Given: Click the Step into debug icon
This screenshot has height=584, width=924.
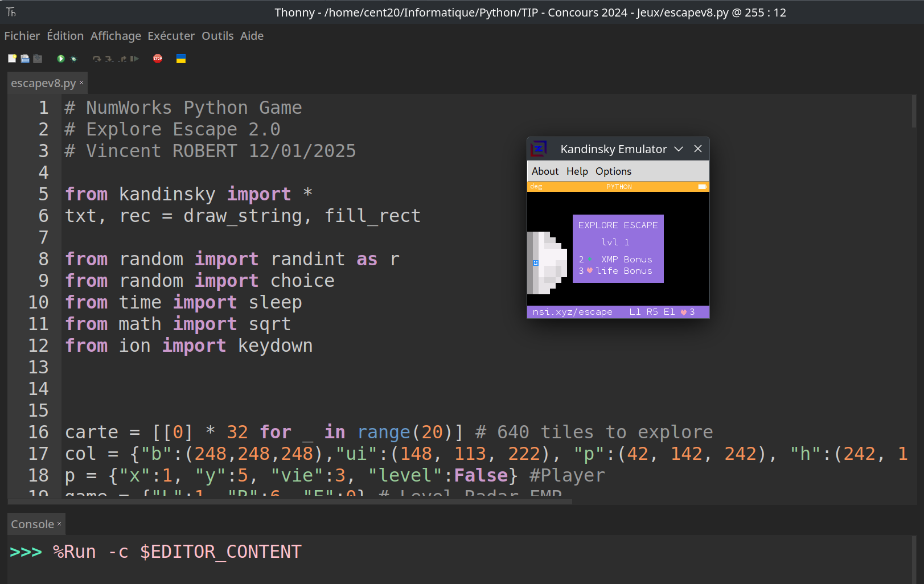Looking at the screenshot, I should 109,59.
